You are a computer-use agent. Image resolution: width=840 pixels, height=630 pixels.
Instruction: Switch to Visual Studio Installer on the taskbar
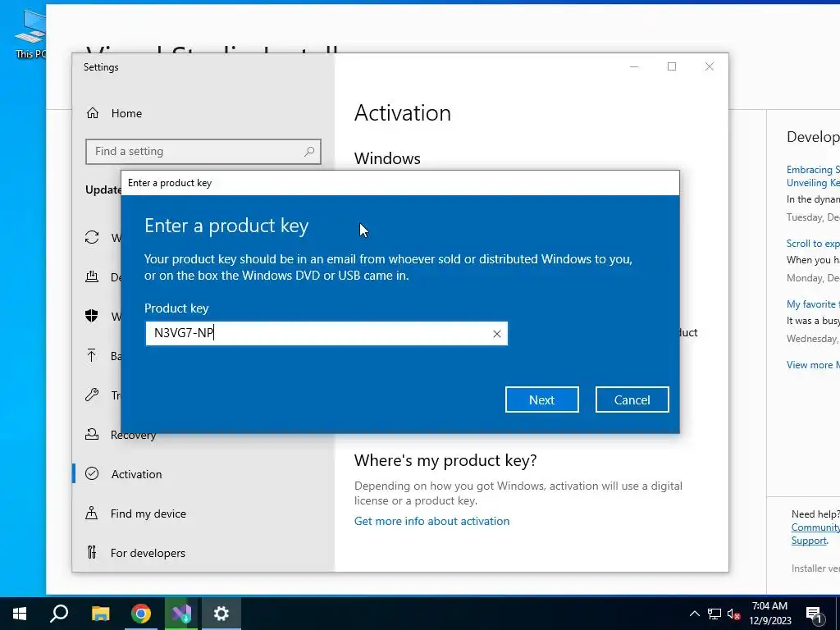pyautogui.click(x=181, y=614)
